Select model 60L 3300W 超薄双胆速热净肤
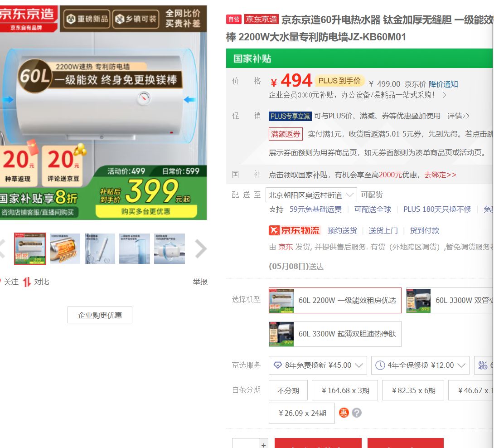Screen dimensions: 494x448 (x=335, y=334)
